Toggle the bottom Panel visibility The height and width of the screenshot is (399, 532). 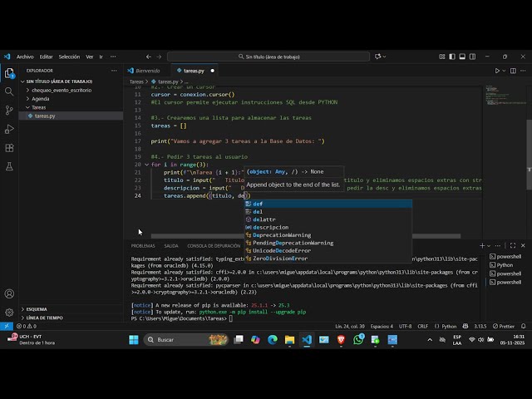(462, 57)
